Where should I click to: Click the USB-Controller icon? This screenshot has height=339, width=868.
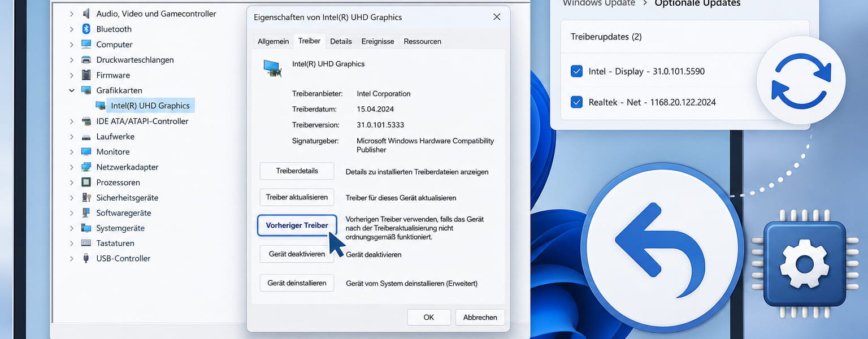86,258
